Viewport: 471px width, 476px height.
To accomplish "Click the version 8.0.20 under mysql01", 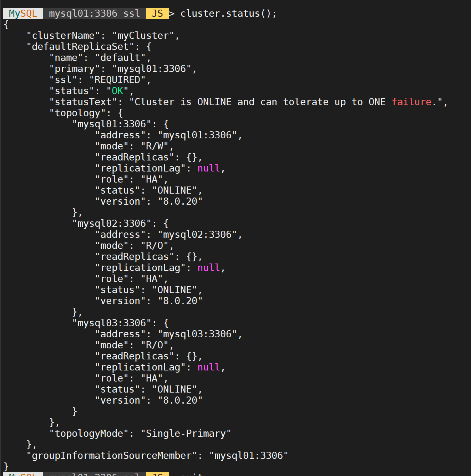I will pos(180,201).
